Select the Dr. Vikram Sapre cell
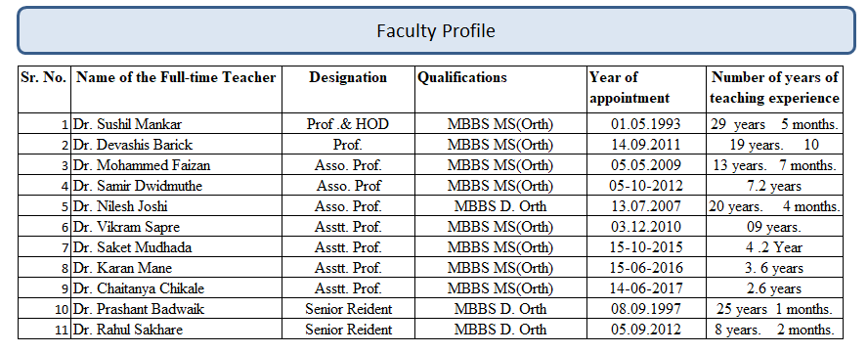This screenshot has width=868, height=353. click(x=177, y=226)
